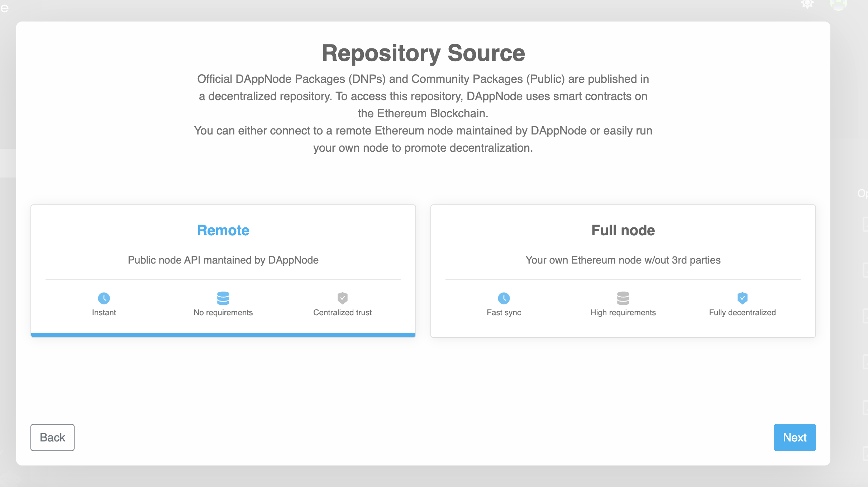Screen dimensions: 868x487
Task: Click the blue selection bar under Remote
Action: pyautogui.click(x=223, y=335)
